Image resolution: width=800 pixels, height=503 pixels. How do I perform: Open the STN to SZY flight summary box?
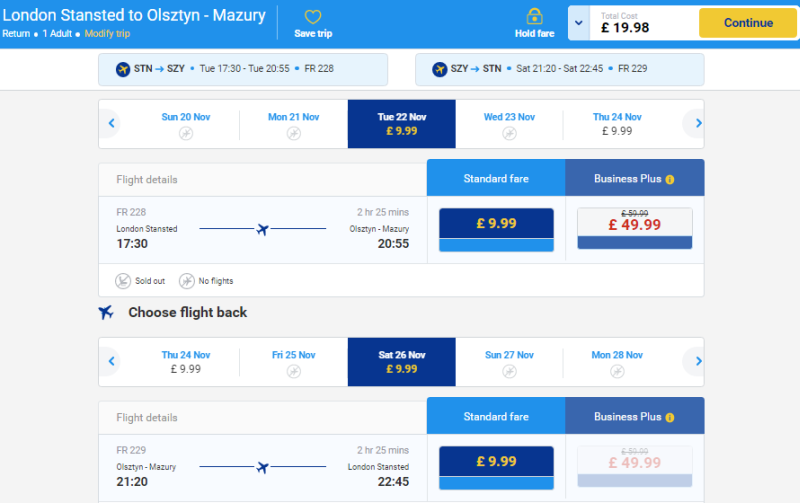pyautogui.click(x=243, y=69)
